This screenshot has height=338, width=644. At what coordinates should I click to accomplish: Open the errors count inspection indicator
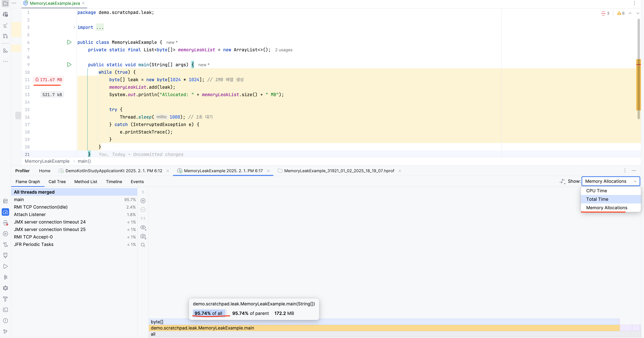coord(605,13)
